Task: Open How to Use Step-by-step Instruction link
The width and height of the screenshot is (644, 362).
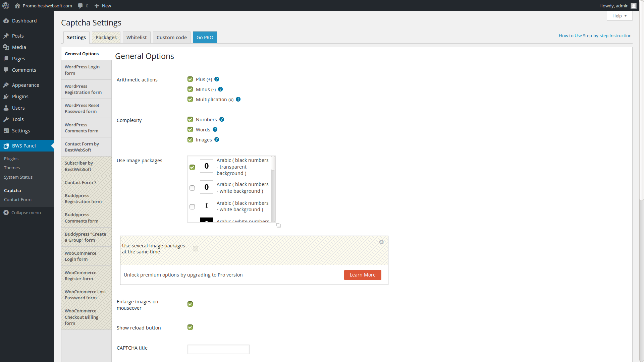Action: (595, 36)
